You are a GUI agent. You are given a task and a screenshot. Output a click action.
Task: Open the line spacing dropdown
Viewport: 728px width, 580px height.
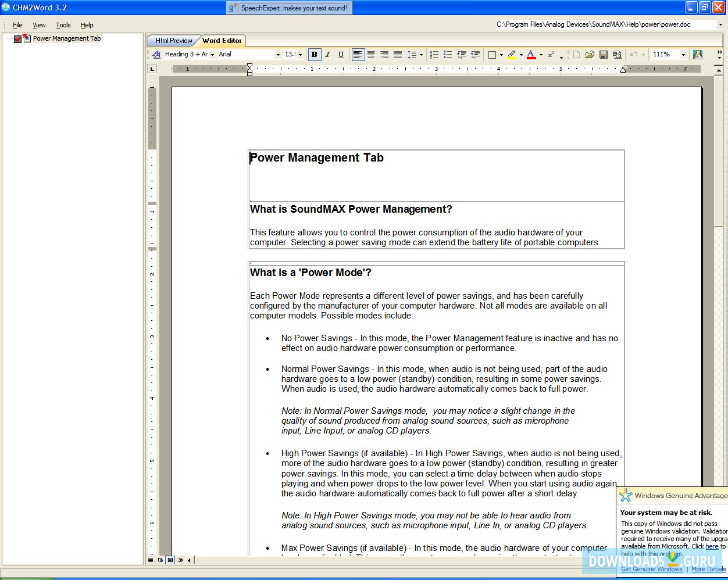420,54
